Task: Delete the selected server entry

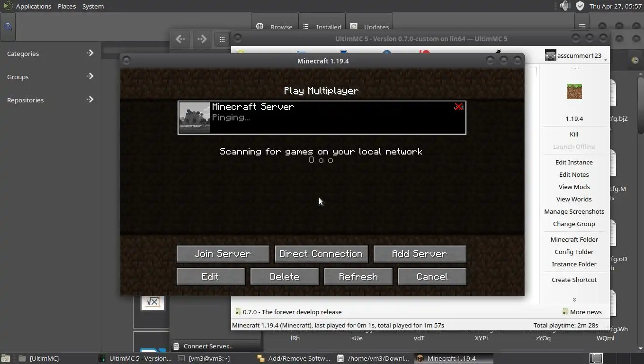Action: click(x=284, y=276)
